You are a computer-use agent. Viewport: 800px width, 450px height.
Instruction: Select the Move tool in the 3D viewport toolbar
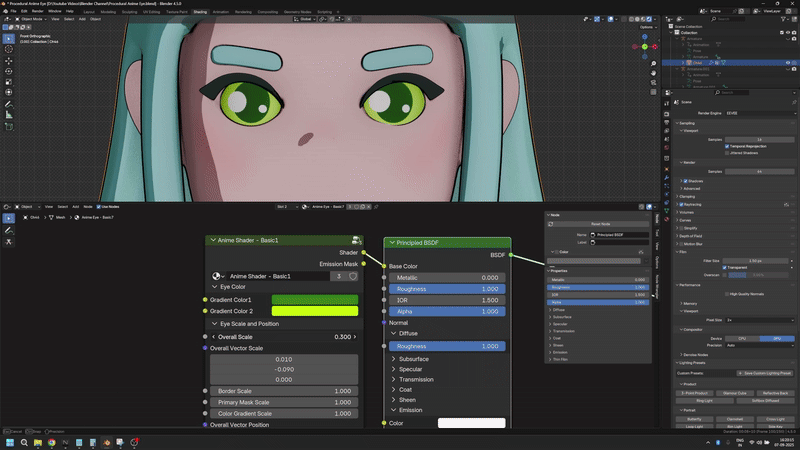point(9,61)
